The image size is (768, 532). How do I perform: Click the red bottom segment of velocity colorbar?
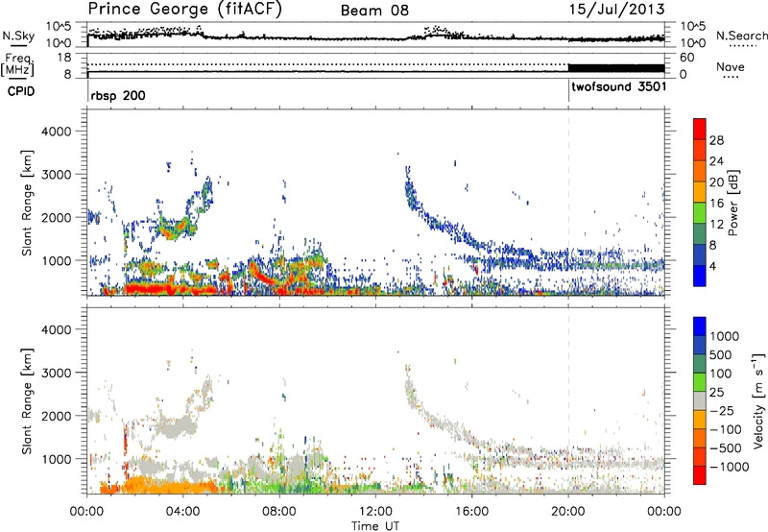(x=700, y=475)
